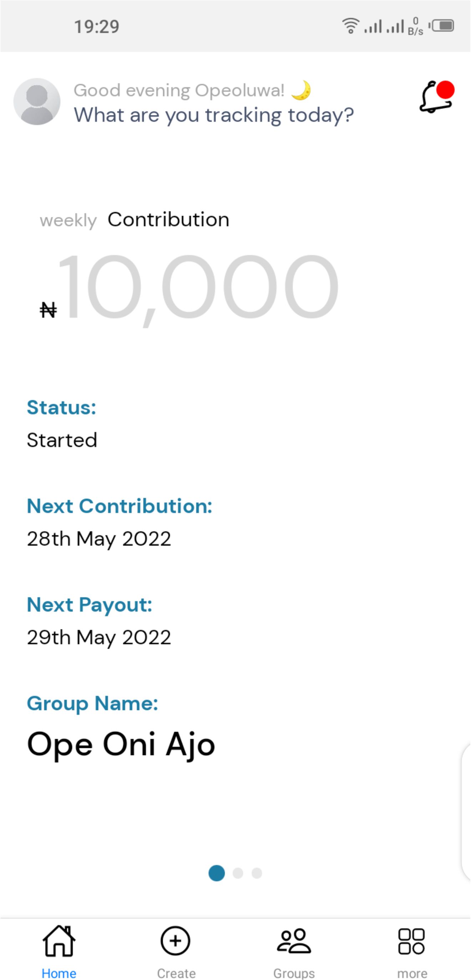Tap the Ope Oni Ajo group name

coord(121,744)
